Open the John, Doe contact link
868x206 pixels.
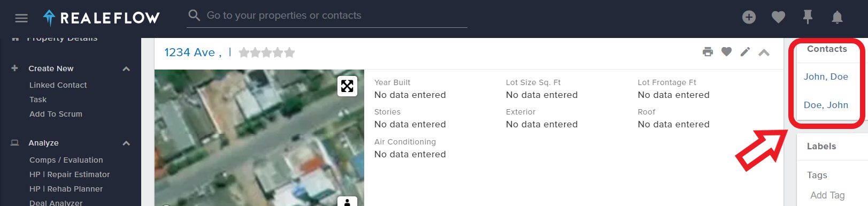(x=826, y=77)
